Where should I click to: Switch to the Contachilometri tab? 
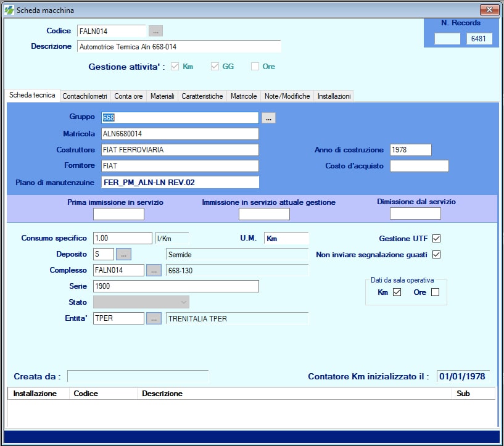(x=85, y=96)
